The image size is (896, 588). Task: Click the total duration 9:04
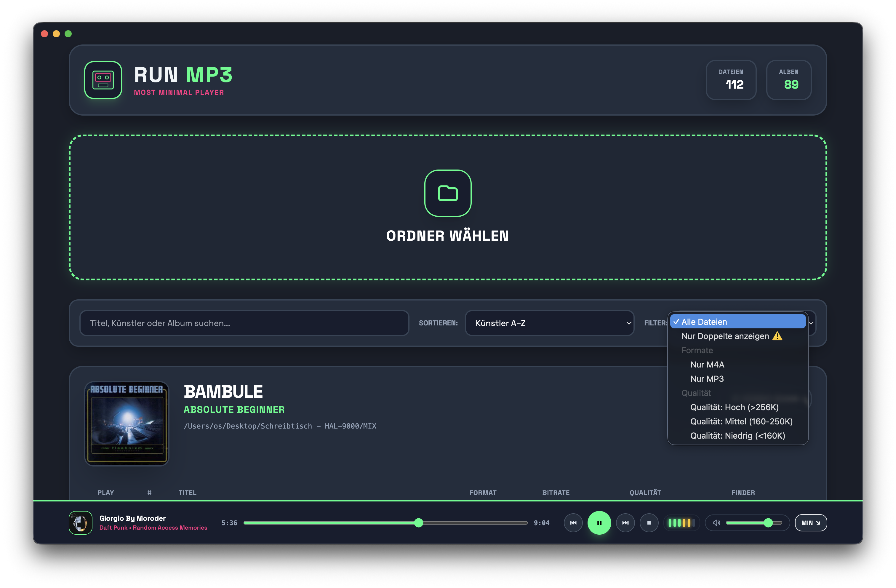pos(541,523)
